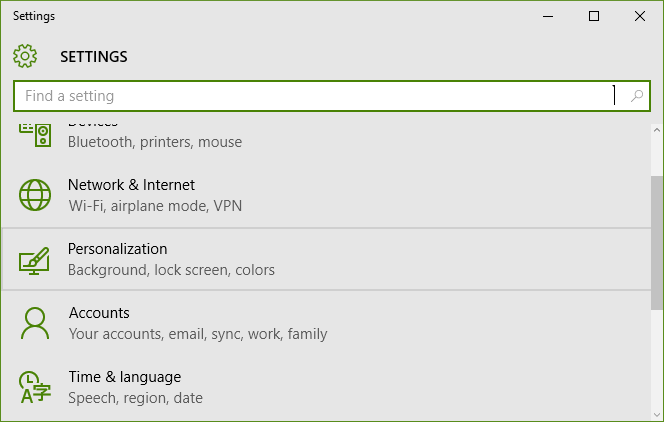The image size is (664, 422).
Task: Open the Devices keyboard and speaker icon
Action: 35,135
